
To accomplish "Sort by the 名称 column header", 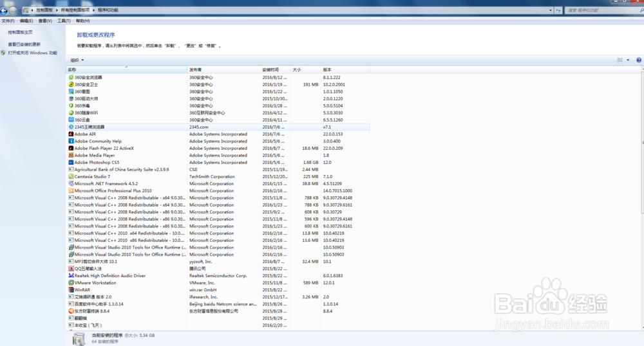I will pyautogui.click(x=126, y=69).
